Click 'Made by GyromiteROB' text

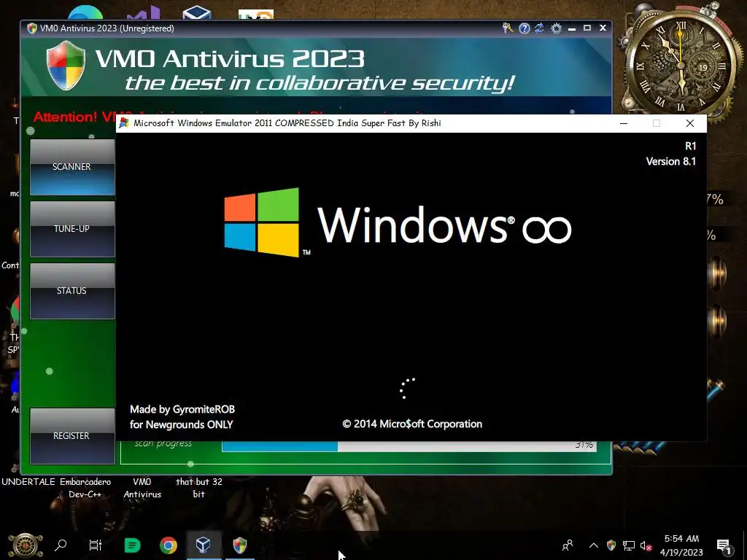tap(182, 409)
